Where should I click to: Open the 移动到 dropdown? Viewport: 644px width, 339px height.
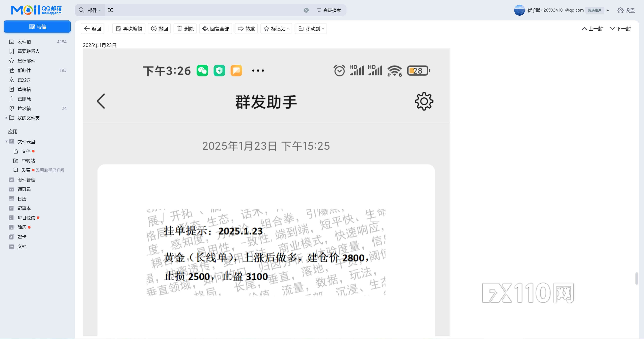311,29
